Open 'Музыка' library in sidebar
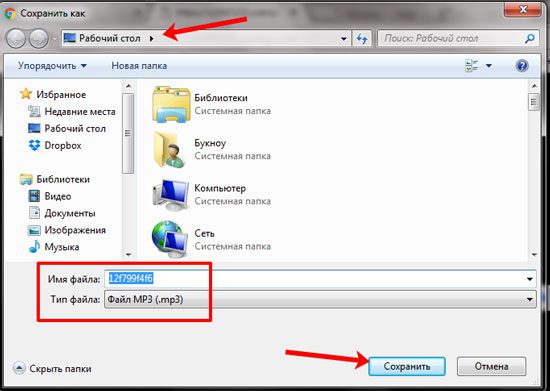The image size is (550, 391). [x=62, y=247]
